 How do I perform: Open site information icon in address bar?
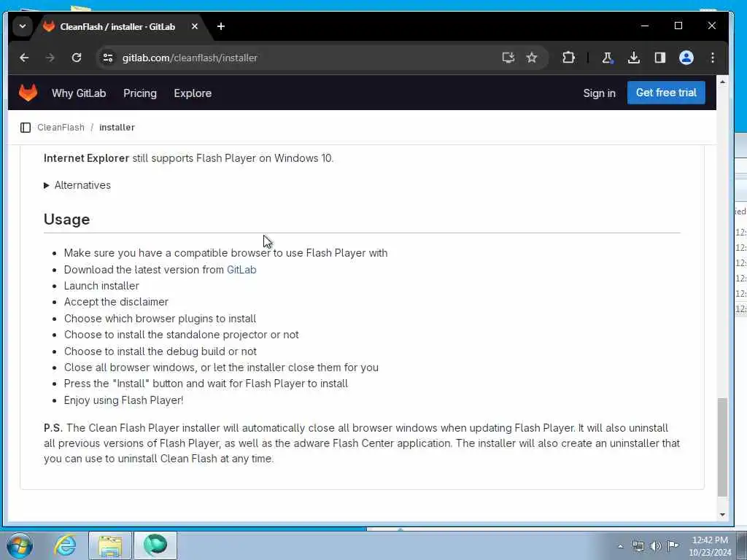108,58
